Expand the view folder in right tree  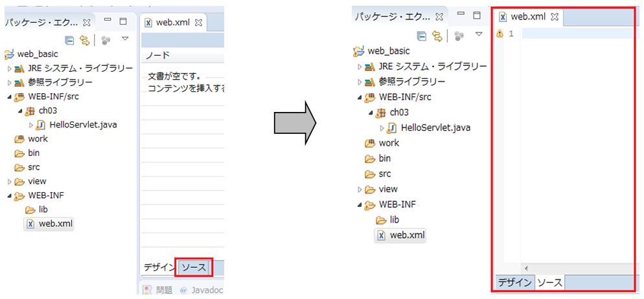(360, 190)
